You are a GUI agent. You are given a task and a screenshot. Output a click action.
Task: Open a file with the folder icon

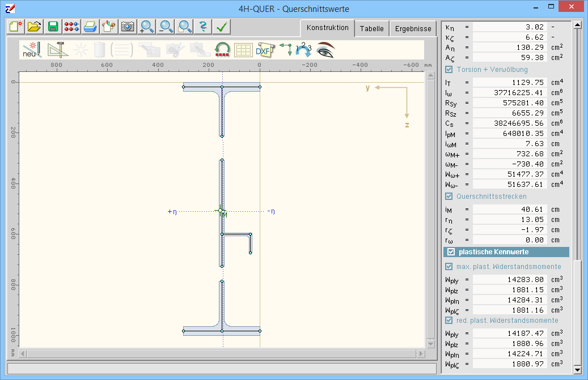point(35,27)
